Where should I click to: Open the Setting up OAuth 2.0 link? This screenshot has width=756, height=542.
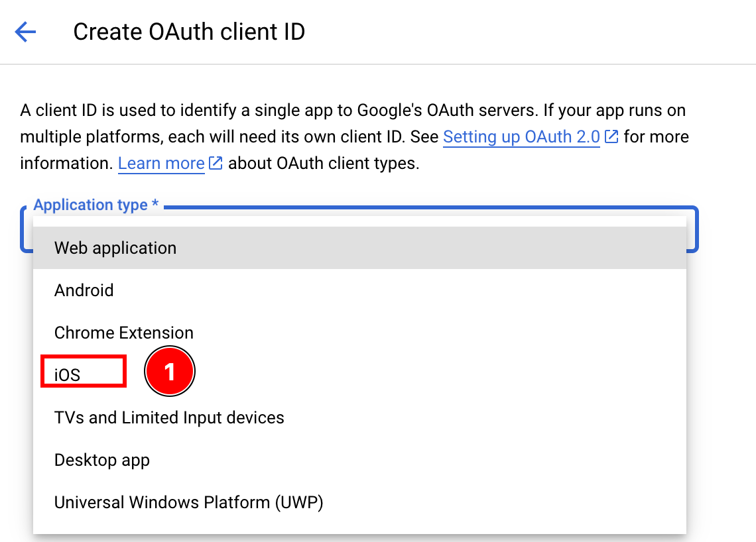[521, 136]
